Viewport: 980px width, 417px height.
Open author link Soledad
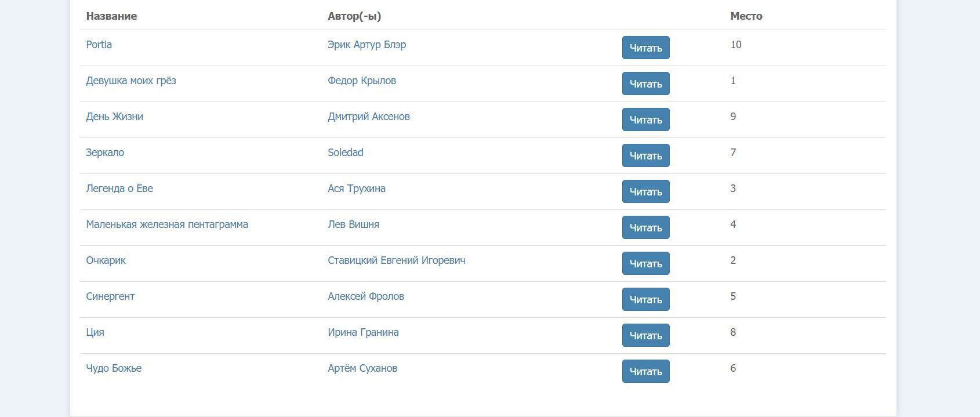pyautogui.click(x=346, y=153)
